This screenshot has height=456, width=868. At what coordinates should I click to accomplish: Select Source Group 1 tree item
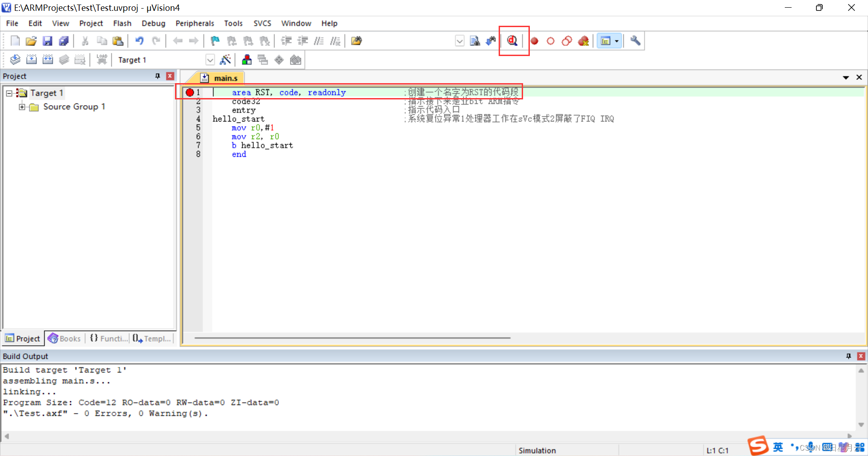[x=74, y=107]
